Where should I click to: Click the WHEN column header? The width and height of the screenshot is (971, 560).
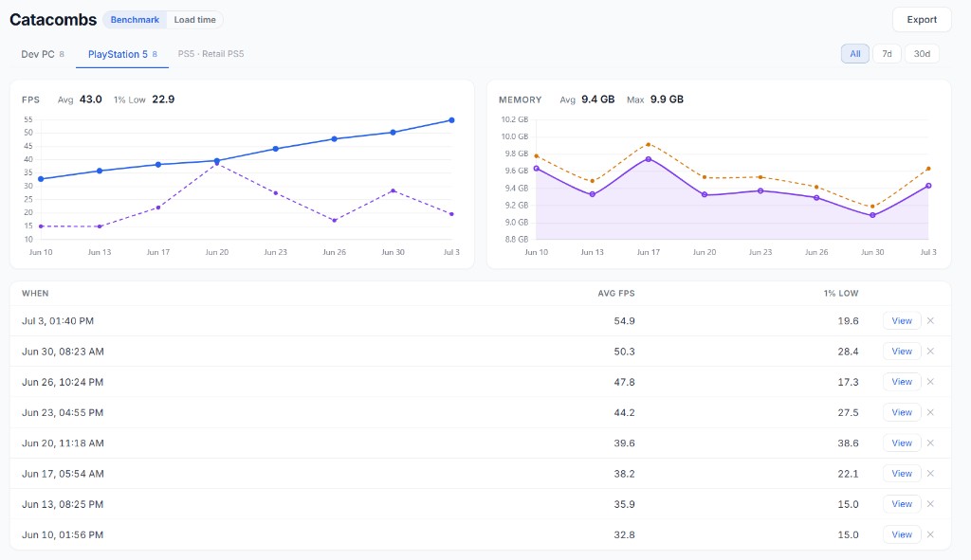[x=35, y=294]
